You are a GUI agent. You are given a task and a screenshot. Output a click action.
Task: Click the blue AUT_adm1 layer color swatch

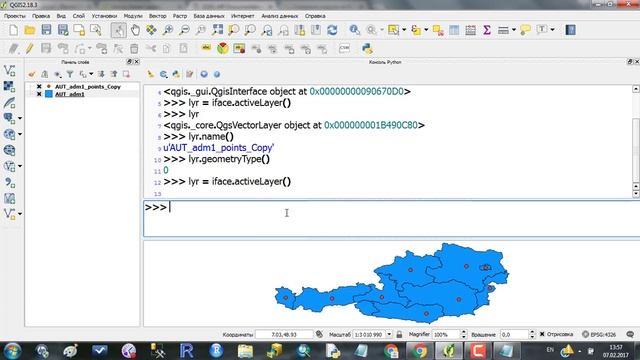pyautogui.click(x=49, y=94)
